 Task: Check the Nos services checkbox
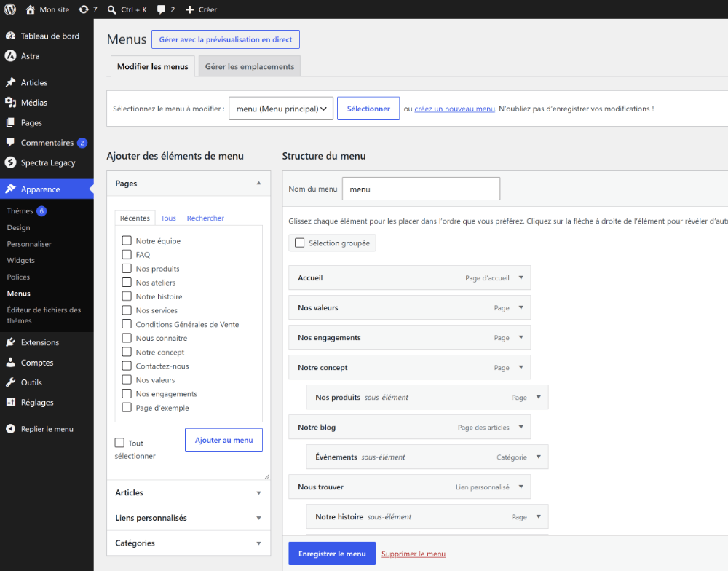click(127, 310)
